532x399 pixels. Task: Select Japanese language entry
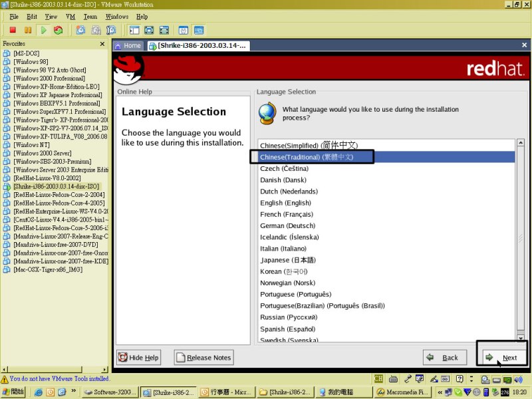(x=386, y=260)
